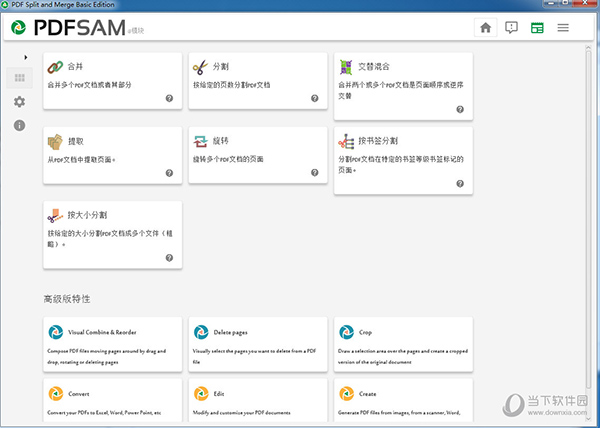600x428 pixels.
Task: Open help for the 合并 module
Action: point(169,98)
